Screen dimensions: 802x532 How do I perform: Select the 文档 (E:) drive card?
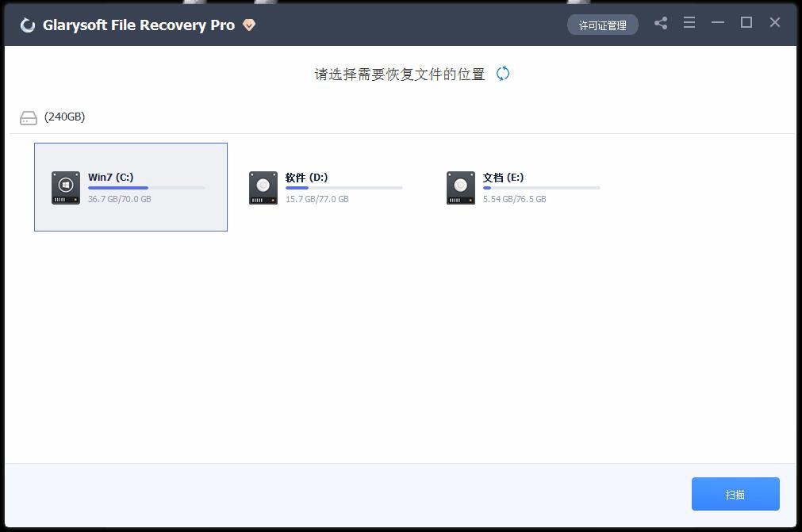click(524, 187)
